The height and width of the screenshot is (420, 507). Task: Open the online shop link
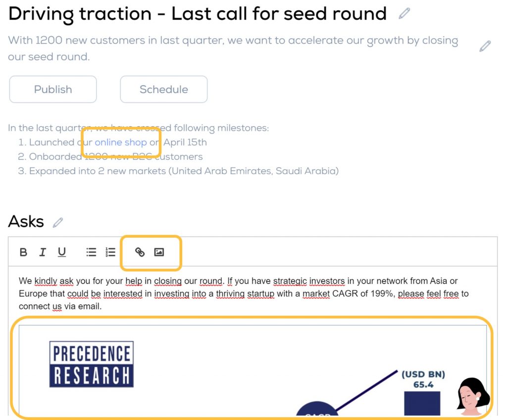click(121, 142)
